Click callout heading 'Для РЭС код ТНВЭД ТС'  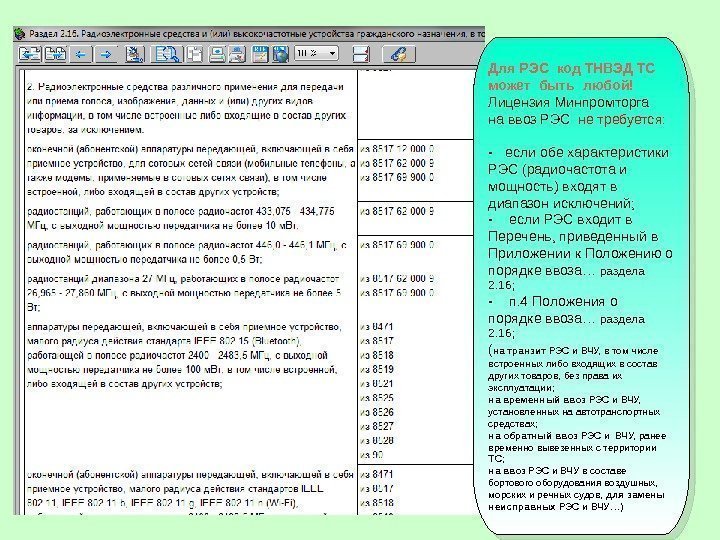pyautogui.click(x=571, y=68)
